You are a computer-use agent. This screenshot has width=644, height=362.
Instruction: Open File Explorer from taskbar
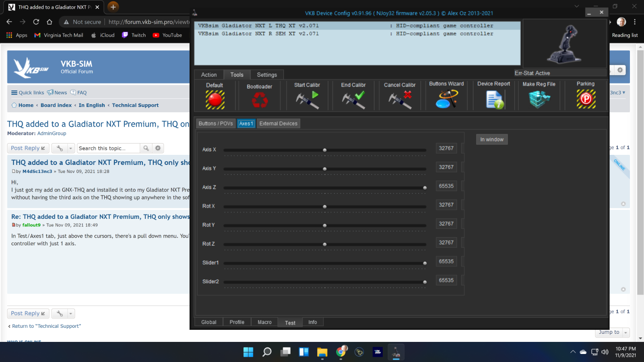click(x=322, y=352)
